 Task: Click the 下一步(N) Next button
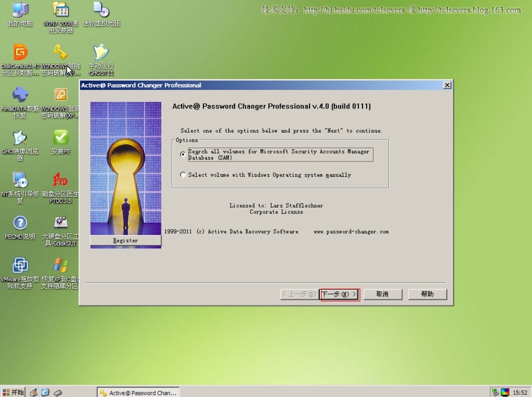[339, 294]
